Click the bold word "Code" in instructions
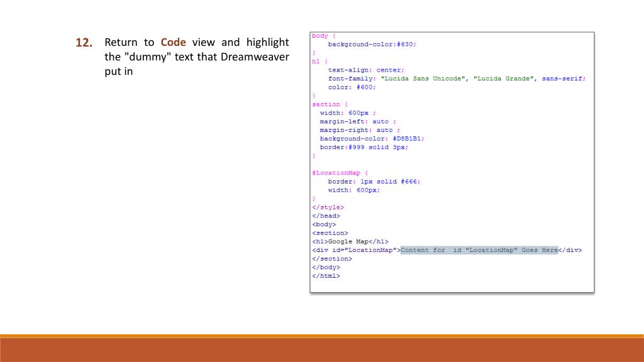 173,42
